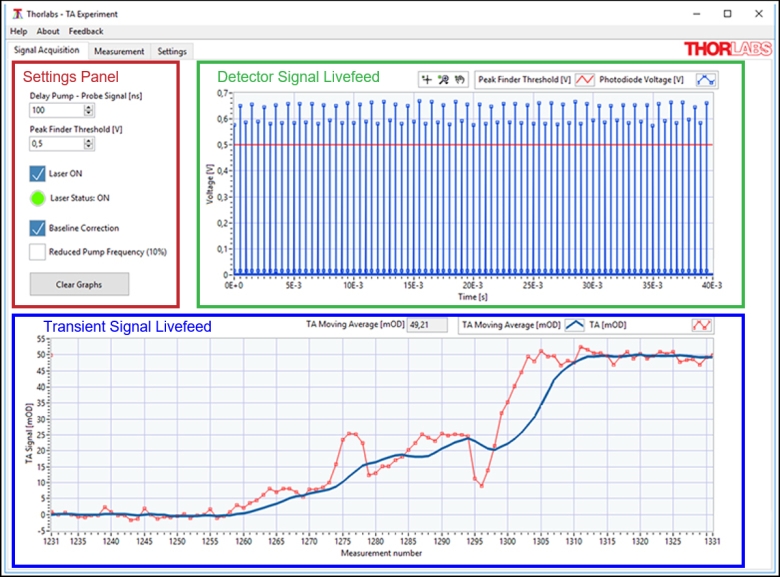Open the Help menu

19,31
